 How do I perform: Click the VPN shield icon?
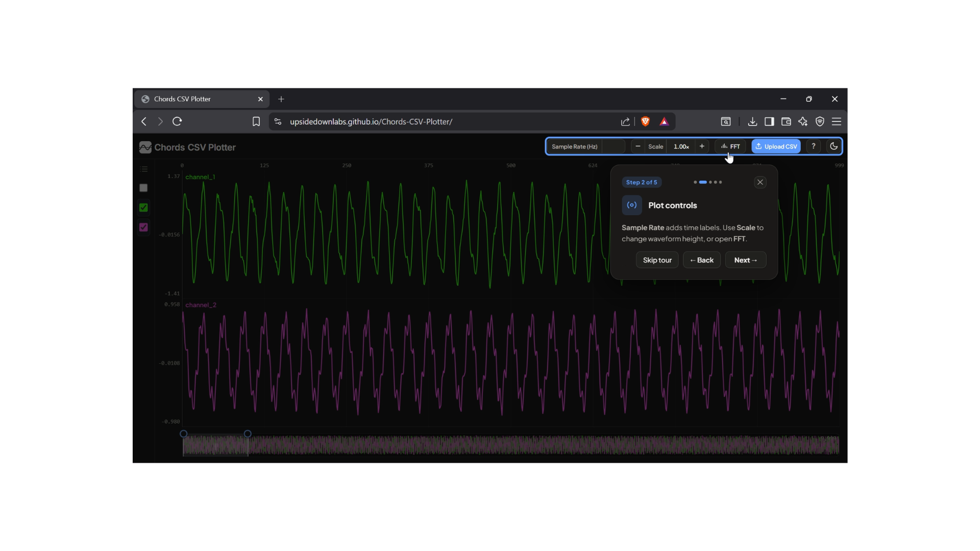pos(820,121)
